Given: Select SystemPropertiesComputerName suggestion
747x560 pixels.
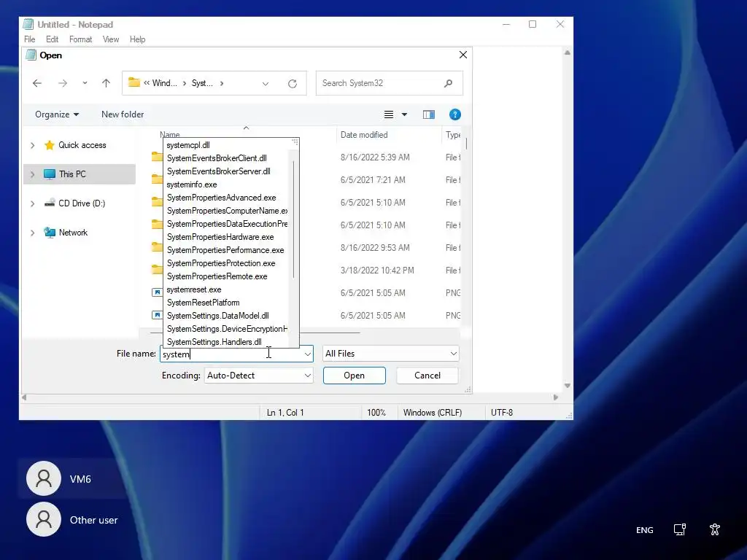Looking at the screenshot, I should tap(226, 211).
